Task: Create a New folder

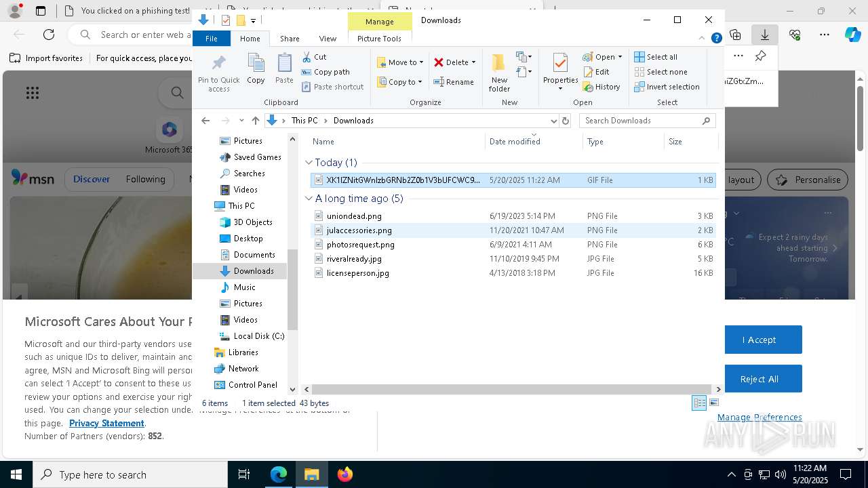Action: tap(499, 73)
